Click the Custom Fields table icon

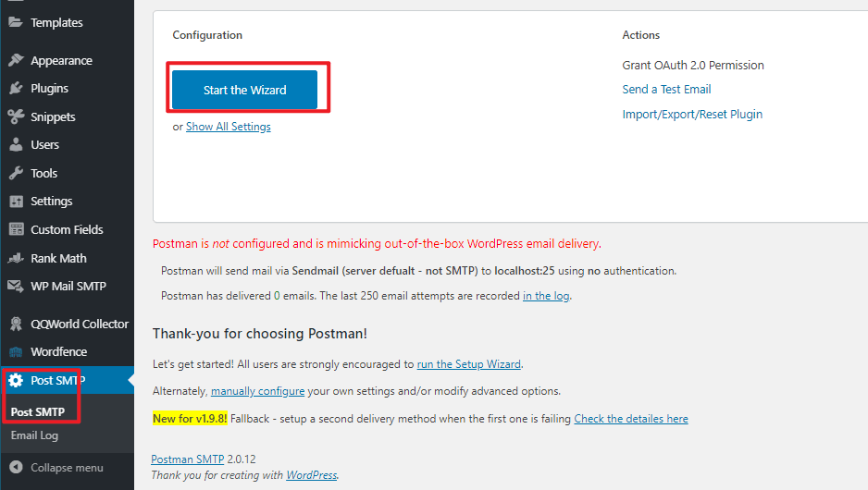[x=16, y=229]
